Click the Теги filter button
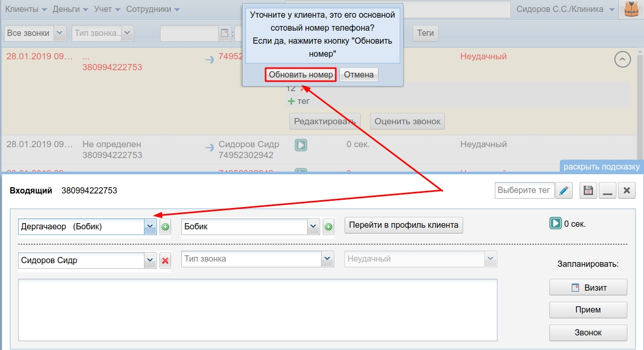The image size is (644, 350). tap(426, 33)
